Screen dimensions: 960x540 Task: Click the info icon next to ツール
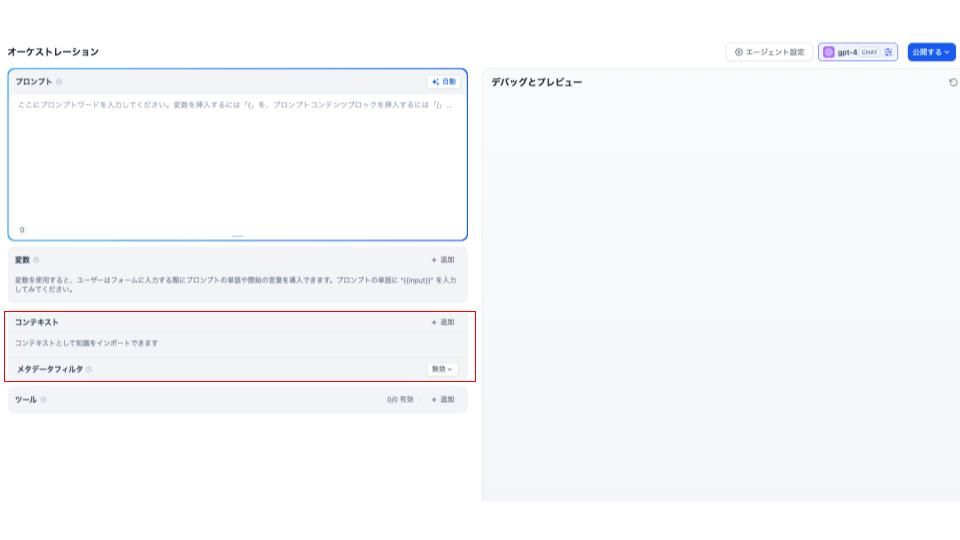tap(43, 400)
